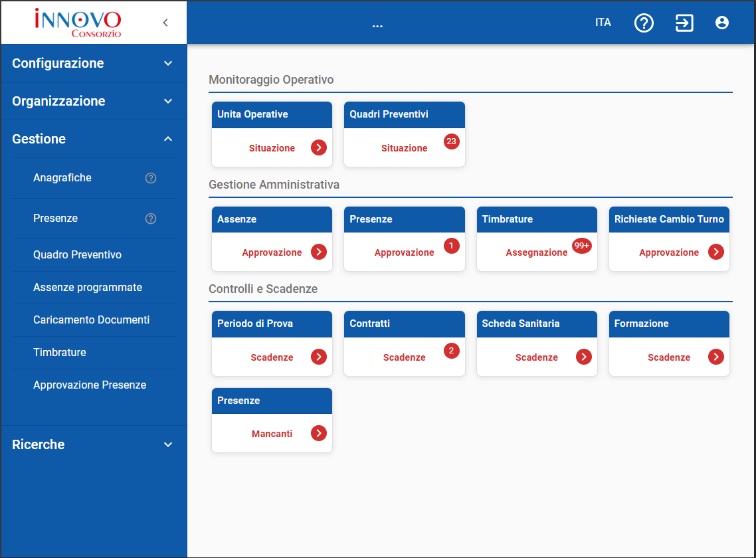This screenshot has width=756, height=558.
Task: Click the help icon beside Presenze
Action: pos(151,218)
